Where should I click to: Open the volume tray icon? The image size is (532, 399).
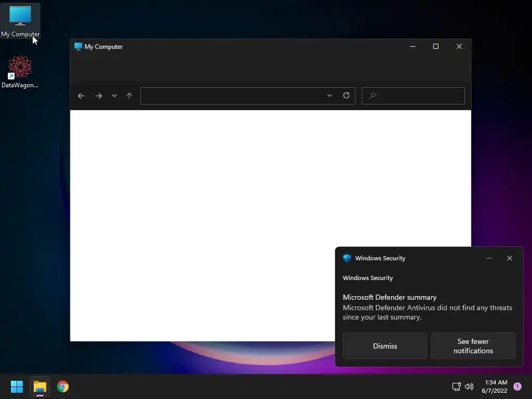click(469, 387)
